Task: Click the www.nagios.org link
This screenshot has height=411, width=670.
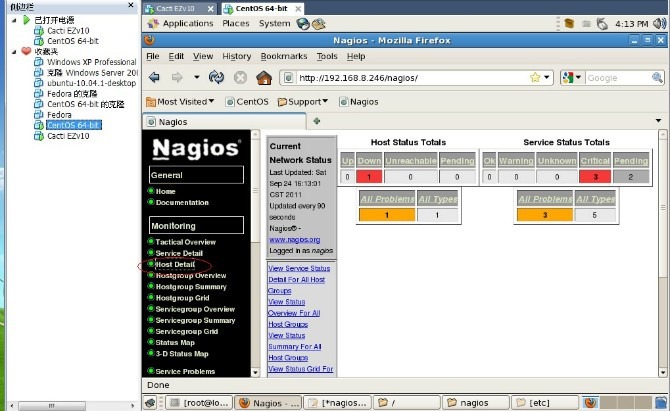Action: coord(294,240)
